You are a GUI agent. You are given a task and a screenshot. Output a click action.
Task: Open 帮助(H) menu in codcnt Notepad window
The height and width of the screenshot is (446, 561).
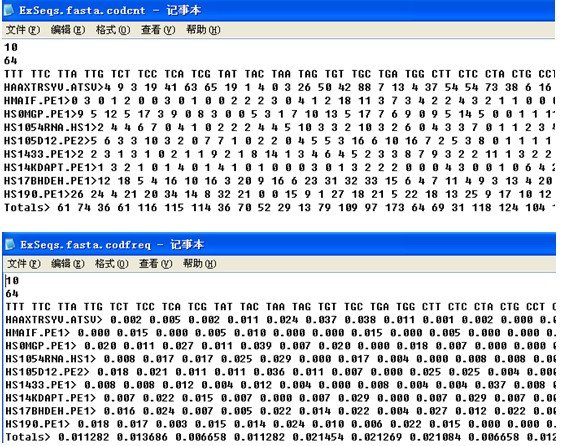[x=203, y=30]
